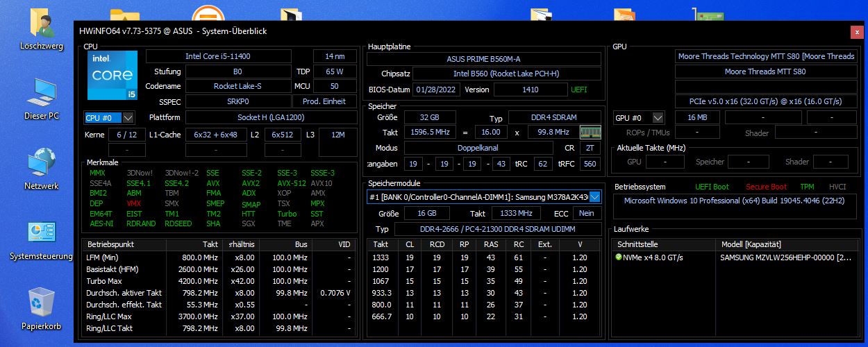868x347 pixels.
Task: Select the Turbo Max row
Action: (x=221, y=281)
